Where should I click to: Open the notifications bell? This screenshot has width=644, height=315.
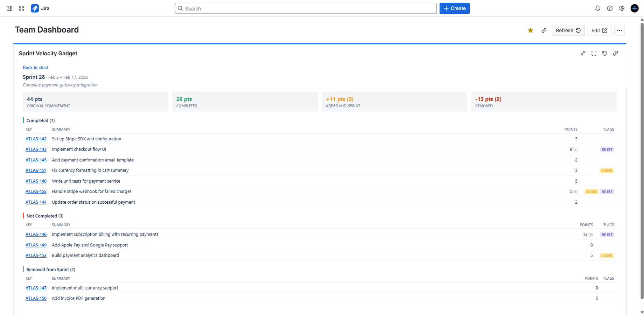[x=597, y=8]
